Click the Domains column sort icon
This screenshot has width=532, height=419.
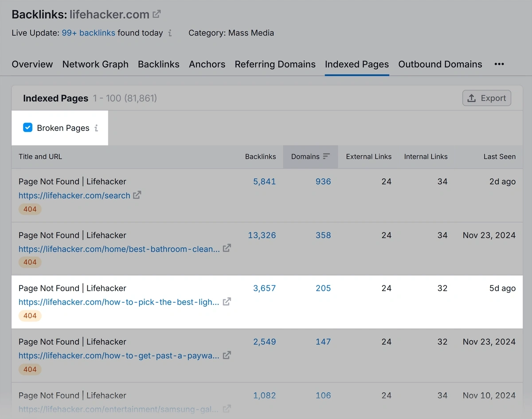click(326, 156)
